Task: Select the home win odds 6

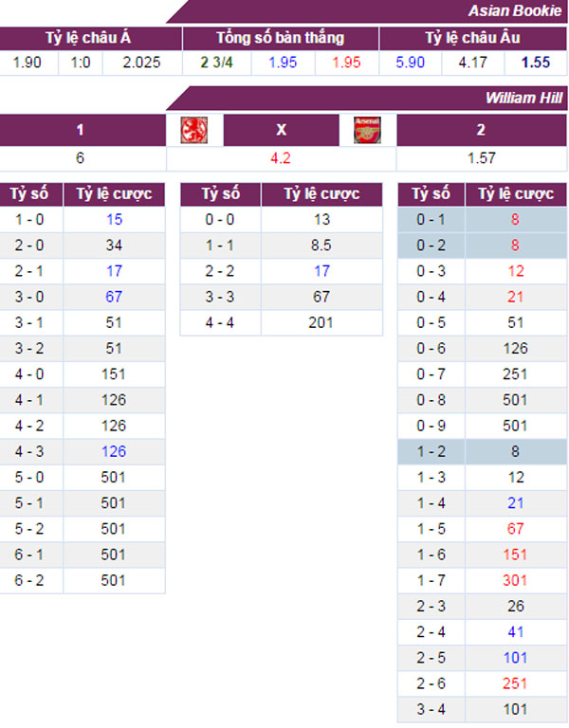Action: 80,158
